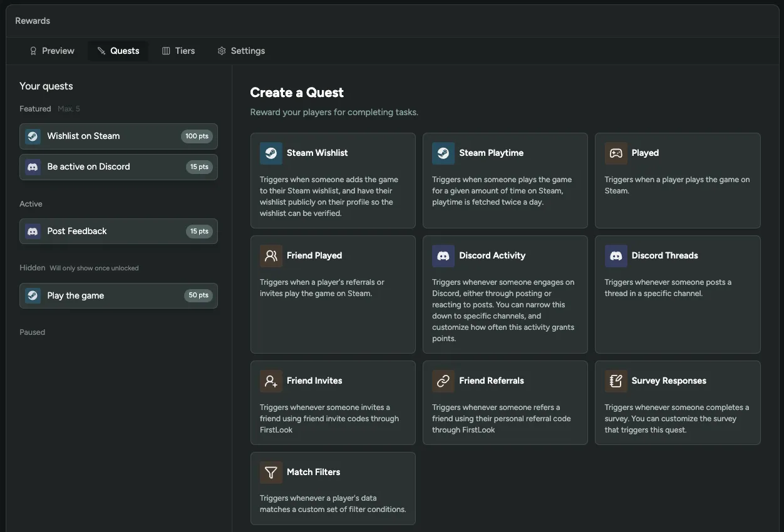Click the Discord icon beside Post Feedback

point(33,231)
